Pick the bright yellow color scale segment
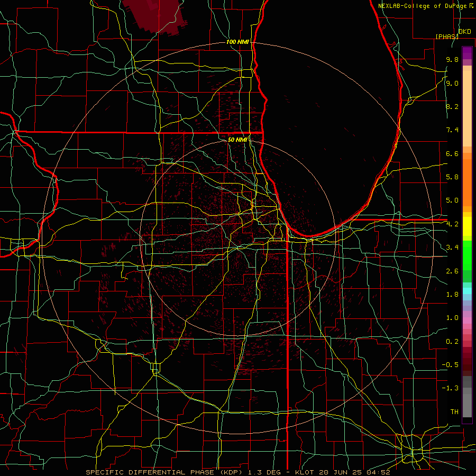Image resolution: width=476 pixels, height=476 pixels. click(467, 226)
